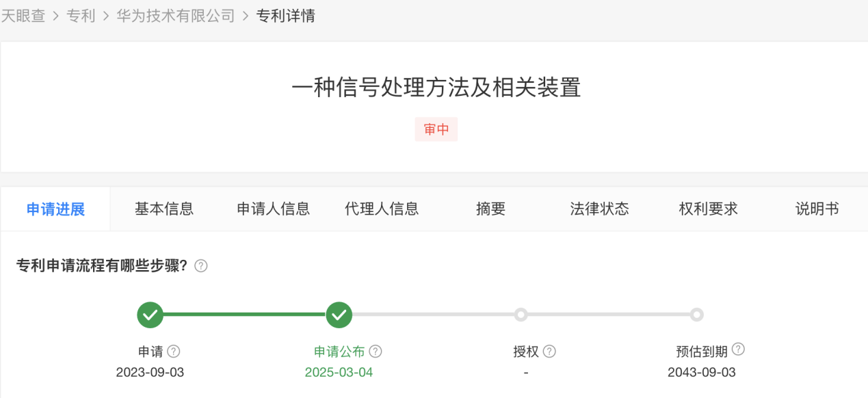Switch to the 基本信息 tab
868x398 pixels.
164,209
